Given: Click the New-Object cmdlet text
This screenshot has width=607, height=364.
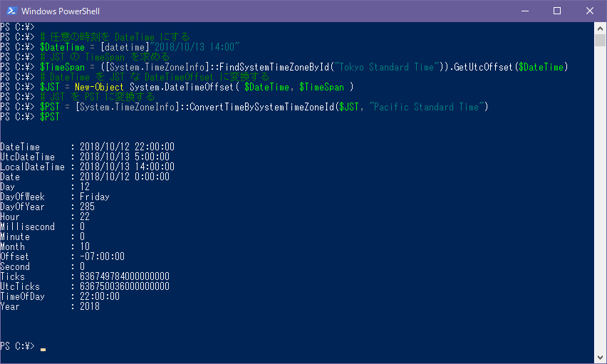Looking at the screenshot, I should point(99,87).
